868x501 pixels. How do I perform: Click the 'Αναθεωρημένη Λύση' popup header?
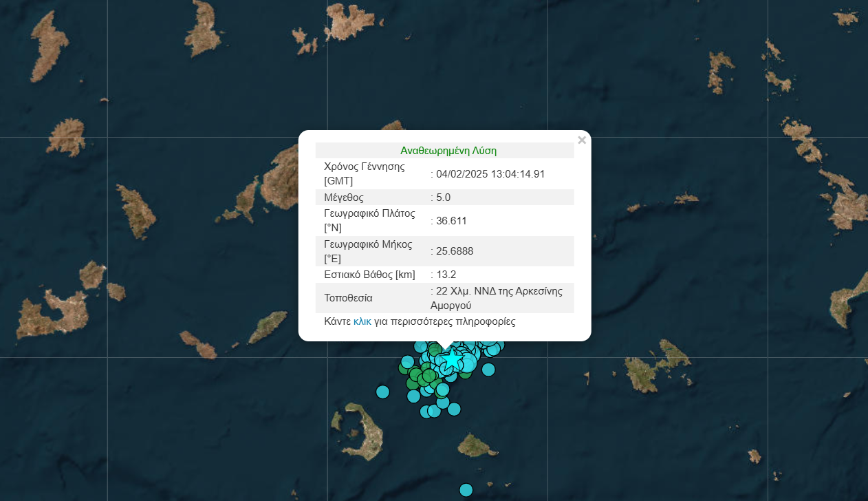pos(448,151)
